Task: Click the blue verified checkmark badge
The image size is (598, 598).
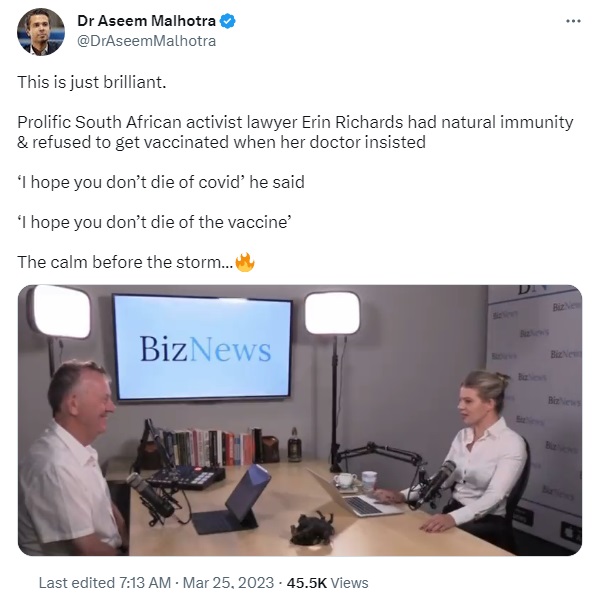Action: 228,21
